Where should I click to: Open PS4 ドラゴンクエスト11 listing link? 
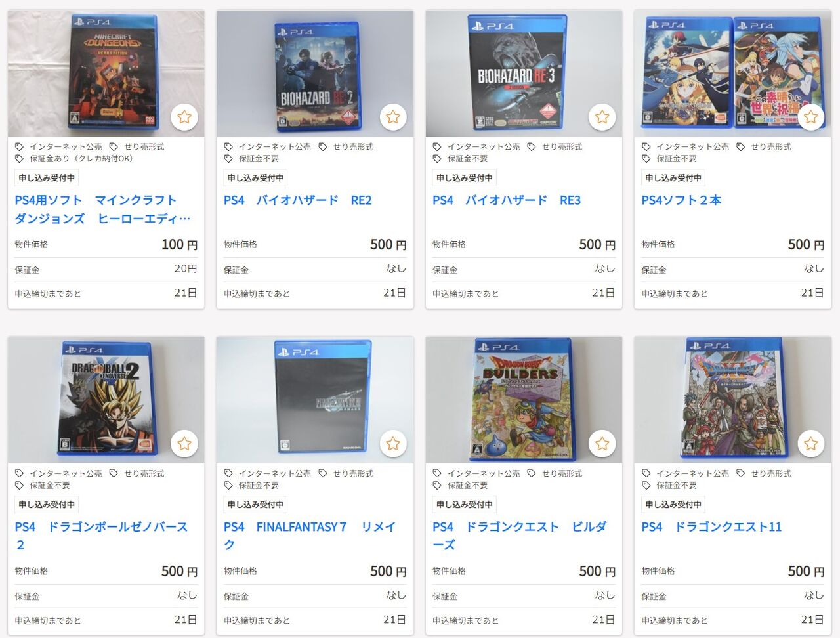point(711,527)
